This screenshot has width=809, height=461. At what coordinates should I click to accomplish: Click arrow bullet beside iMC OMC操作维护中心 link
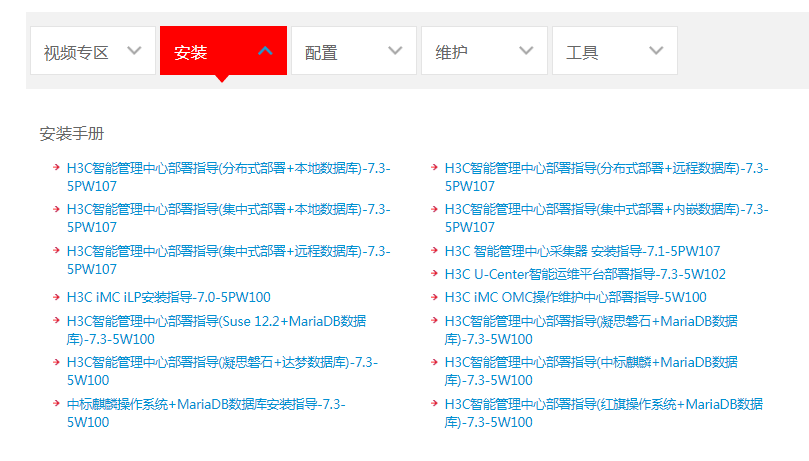click(434, 297)
